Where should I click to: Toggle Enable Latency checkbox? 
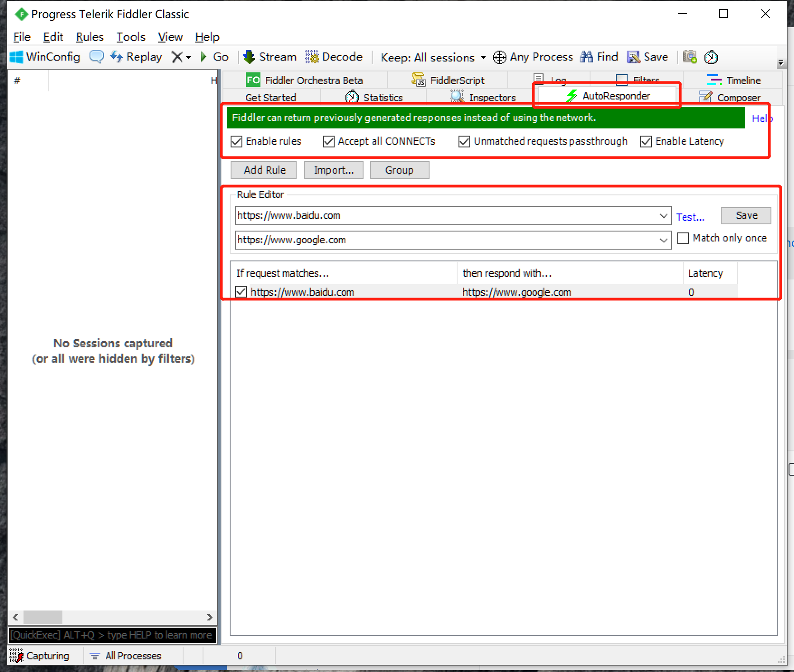[x=646, y=142]
